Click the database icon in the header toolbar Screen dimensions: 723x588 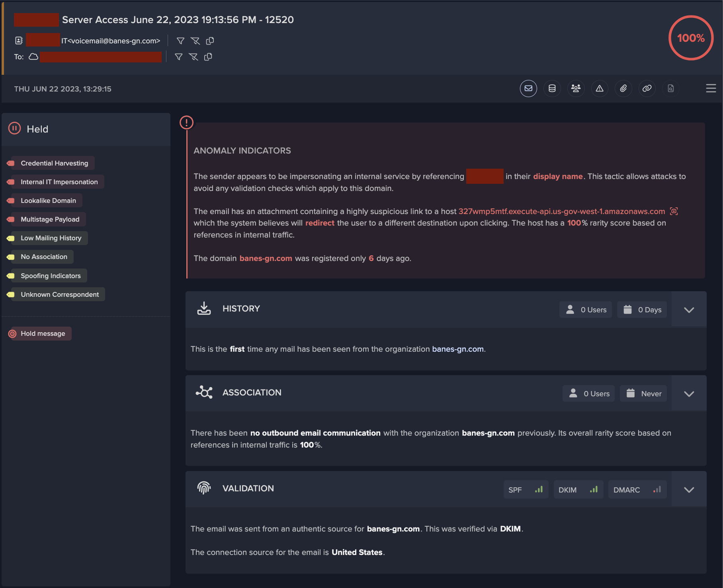click(552, 89)
